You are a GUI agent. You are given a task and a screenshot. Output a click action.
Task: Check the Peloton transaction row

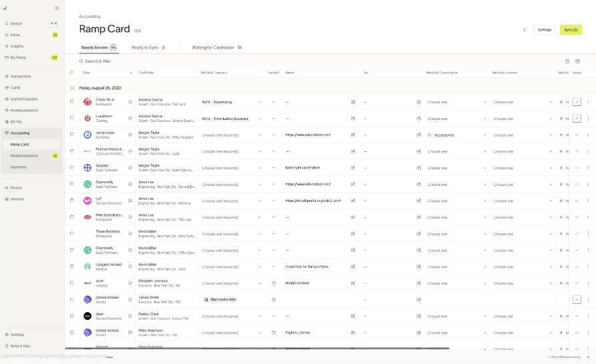pos(72,151)
